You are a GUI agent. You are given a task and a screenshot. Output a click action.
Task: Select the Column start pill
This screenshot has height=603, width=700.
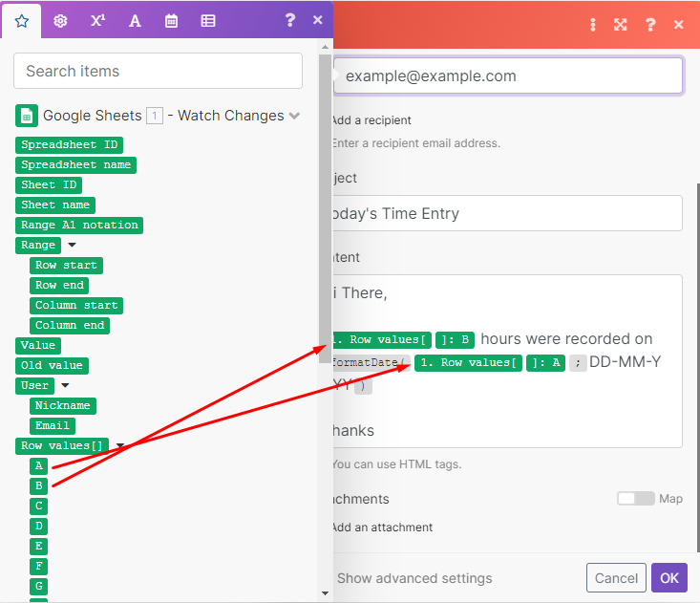(76, 306)
